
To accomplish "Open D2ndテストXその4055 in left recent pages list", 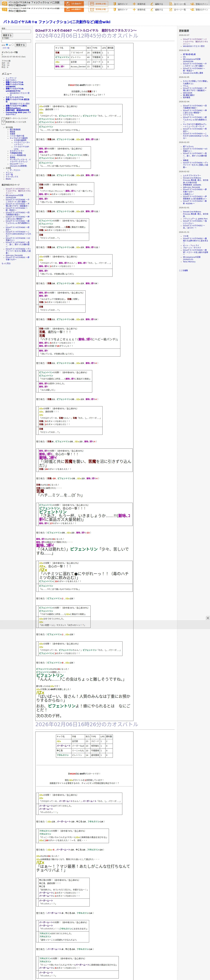I will (17, 258).
